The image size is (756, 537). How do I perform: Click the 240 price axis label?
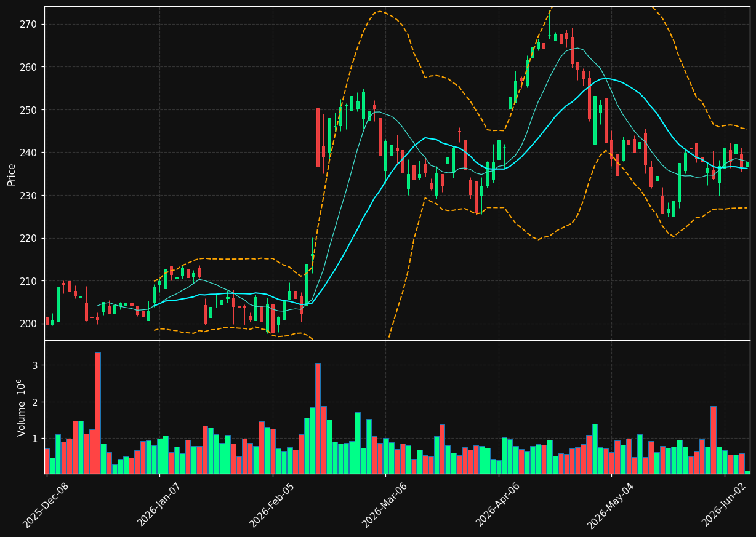pos(29,153)
